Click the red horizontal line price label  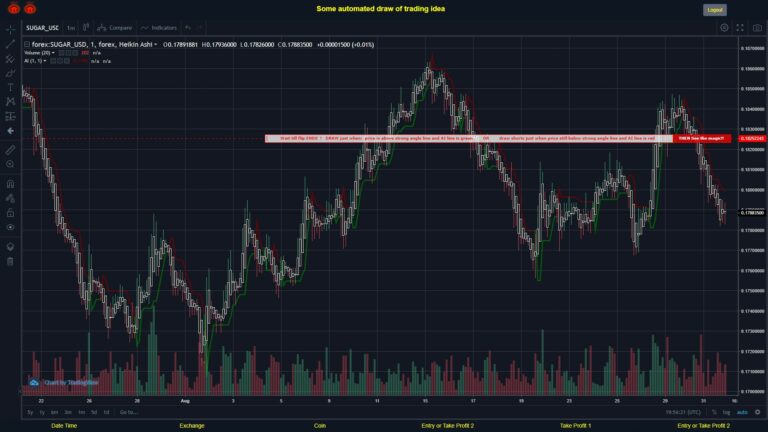click(x=752, y=139)
